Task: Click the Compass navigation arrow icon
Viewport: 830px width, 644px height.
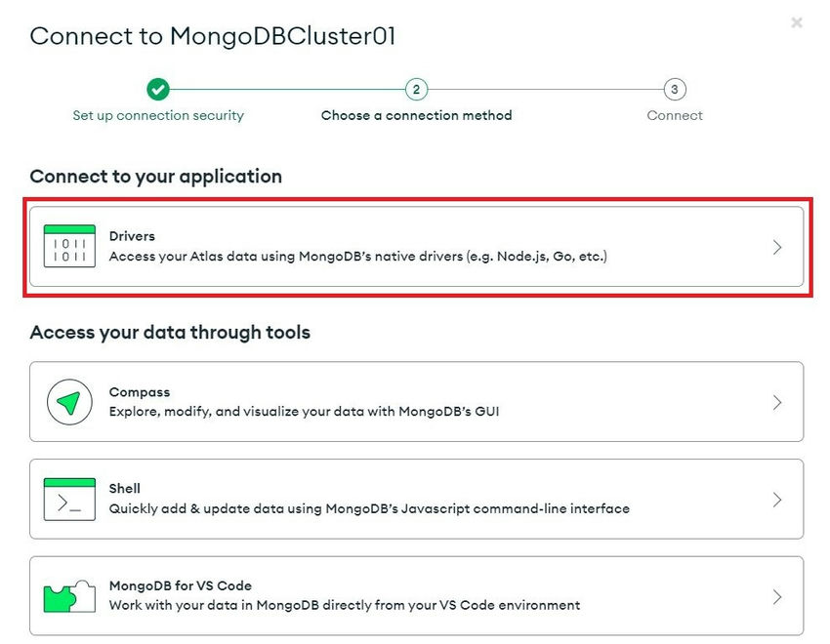Action: [69, 402]
